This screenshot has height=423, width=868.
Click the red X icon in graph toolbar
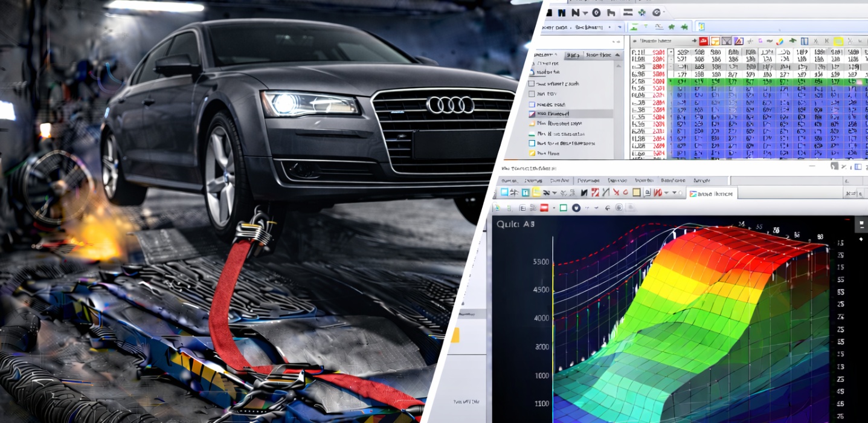(616, 192)
